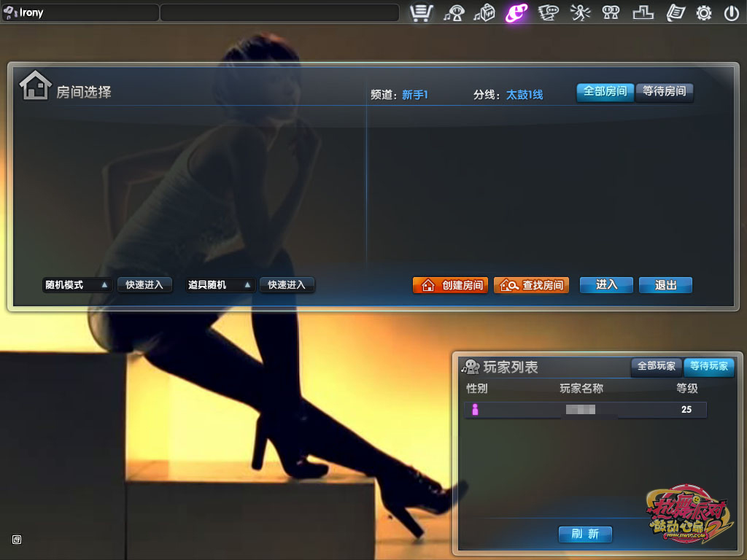The height and width of the screenshot is (560, 747).
Task: Switch to the 等待房间 tab
Action: [x=664, y=91]
